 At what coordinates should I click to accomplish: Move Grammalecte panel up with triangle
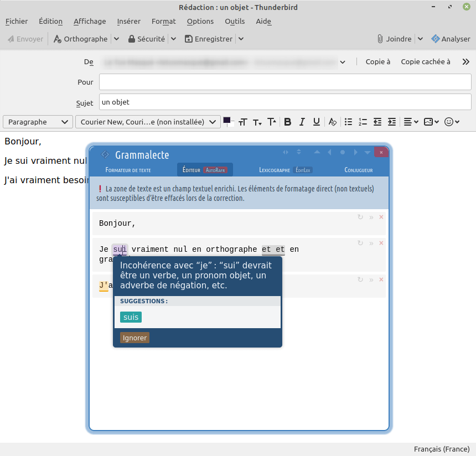[x=317, y=152]
